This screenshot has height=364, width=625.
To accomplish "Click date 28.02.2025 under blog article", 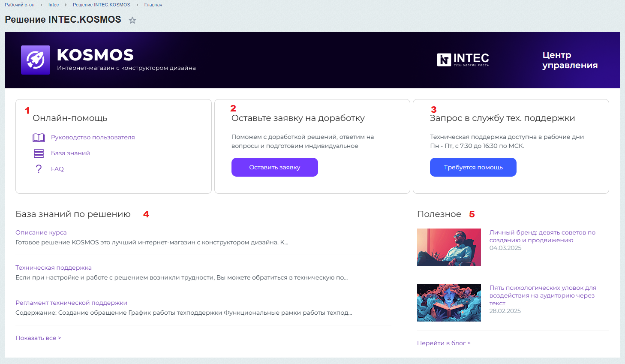I will [x=505, y=311].
